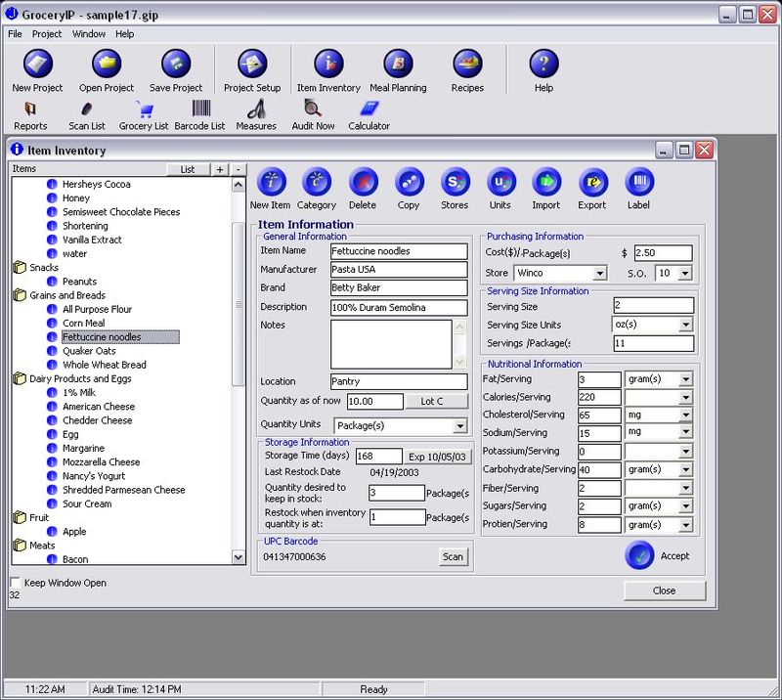The image size is (782, 700).
Task: Open the Window menu
Action: (x=89, y=34)
